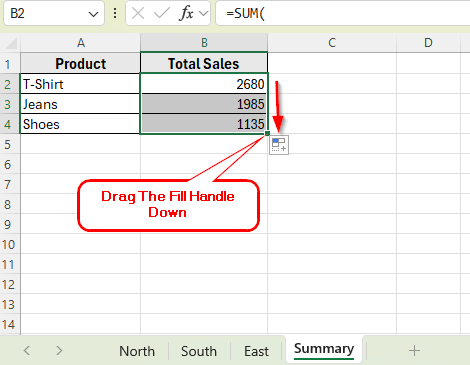Select the cell containing 1985

coord(204,104)
